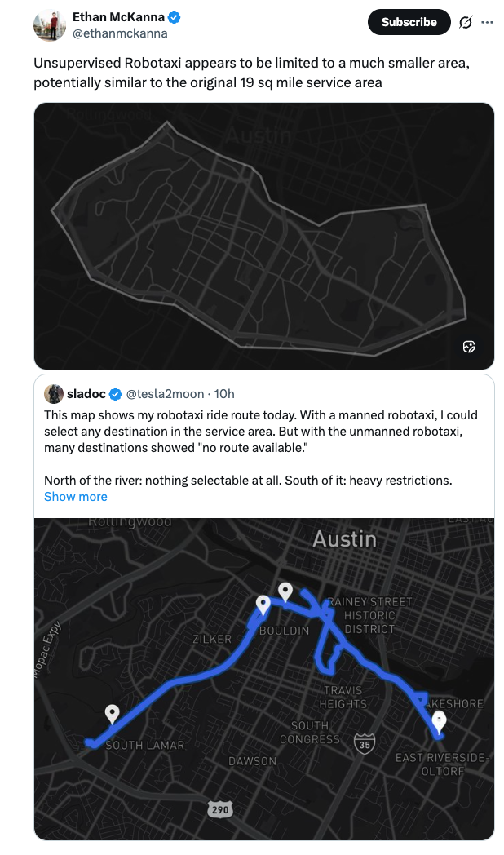The width and height of the screenshot is (504, 855).
Task: Click the edit image icon on service area map
Action: pyautogui.click(x=469, y=347)
